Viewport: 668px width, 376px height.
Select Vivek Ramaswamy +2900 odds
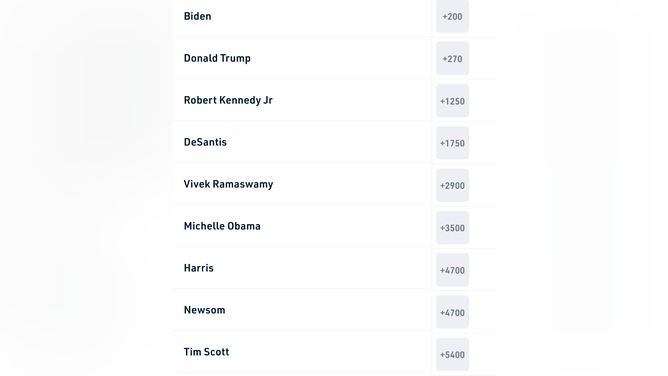(x=452, y=185)
